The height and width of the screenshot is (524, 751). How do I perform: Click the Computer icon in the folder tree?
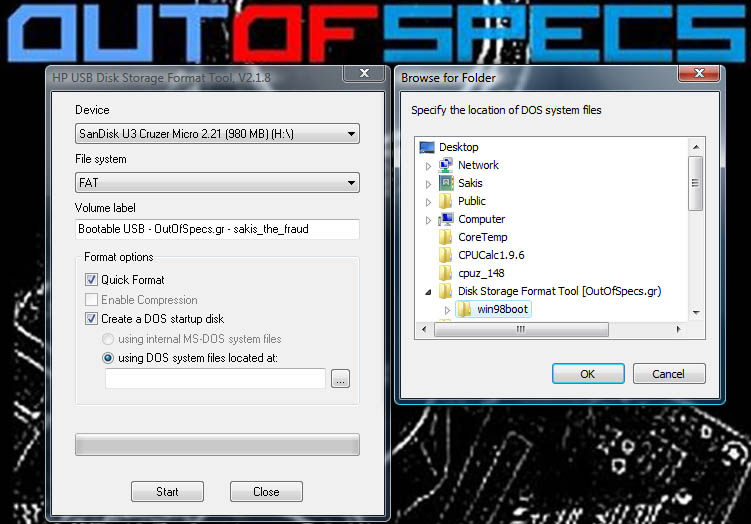446,219
